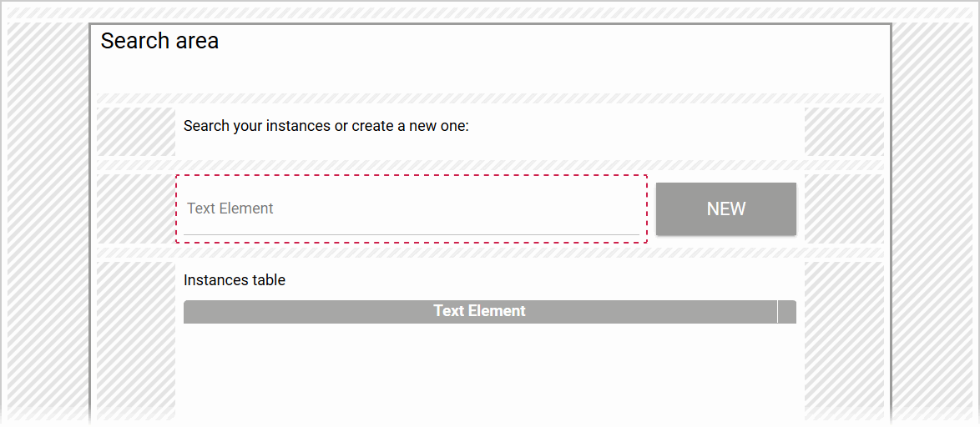This screenshot has width=980, height=427.
Task: Click the Instances table label
Action: [235, 280]
